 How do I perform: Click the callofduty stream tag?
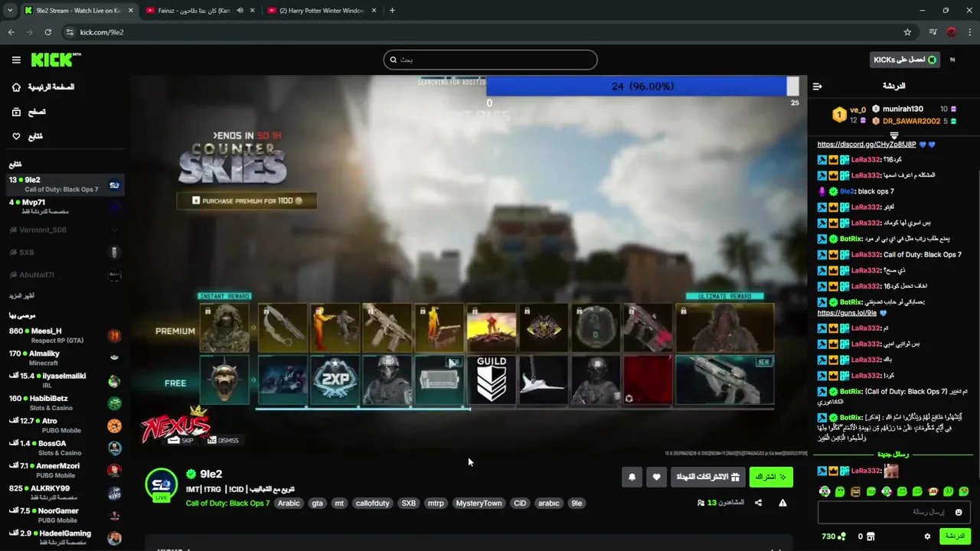[x=372, y=503]
